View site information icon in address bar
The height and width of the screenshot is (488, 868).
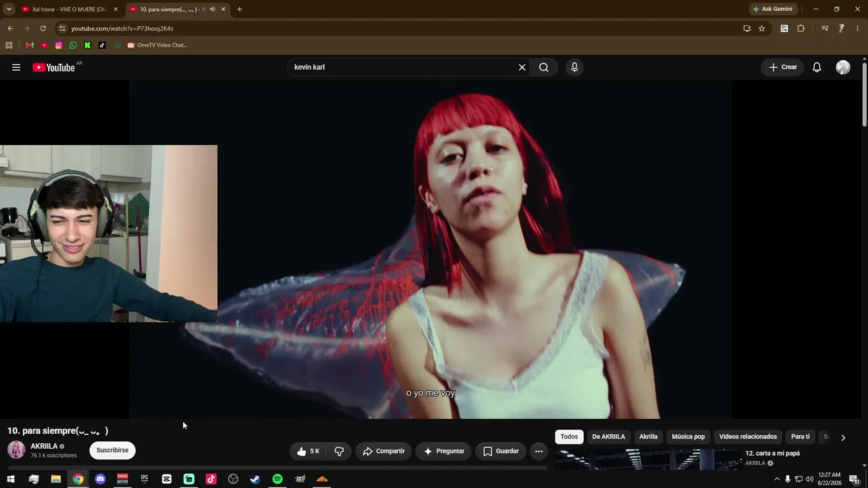(62, 28)
